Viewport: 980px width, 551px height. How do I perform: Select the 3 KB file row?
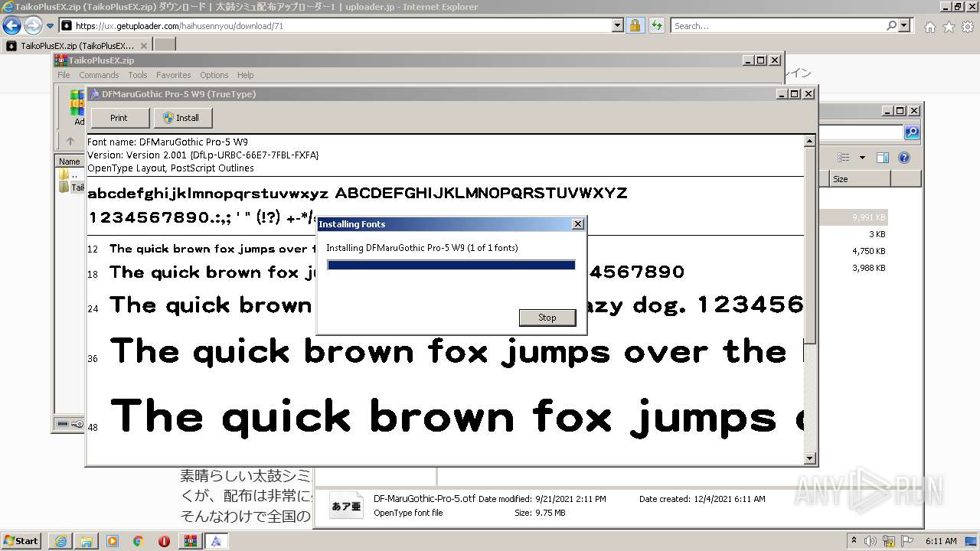[x=853, y=234]
